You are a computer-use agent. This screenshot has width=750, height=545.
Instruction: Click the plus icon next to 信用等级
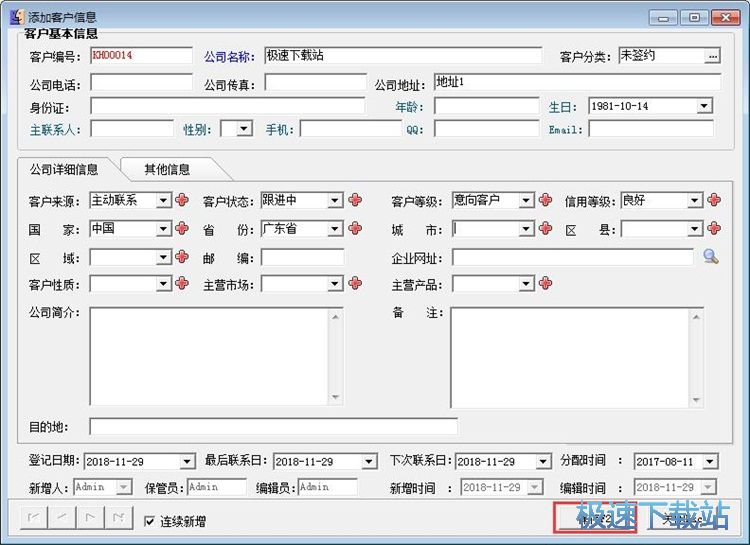point(714,200)
